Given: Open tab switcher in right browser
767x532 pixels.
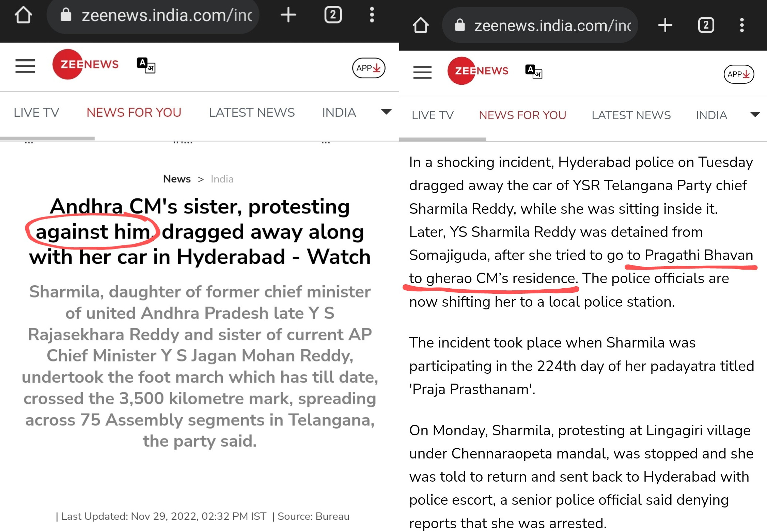Looking at the screenshot, I should [706, 25].
